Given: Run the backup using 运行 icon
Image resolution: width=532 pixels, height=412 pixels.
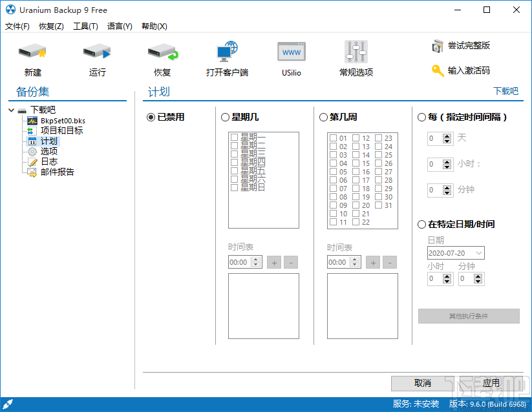Looking at the screenshot, I should click(97, 57).
